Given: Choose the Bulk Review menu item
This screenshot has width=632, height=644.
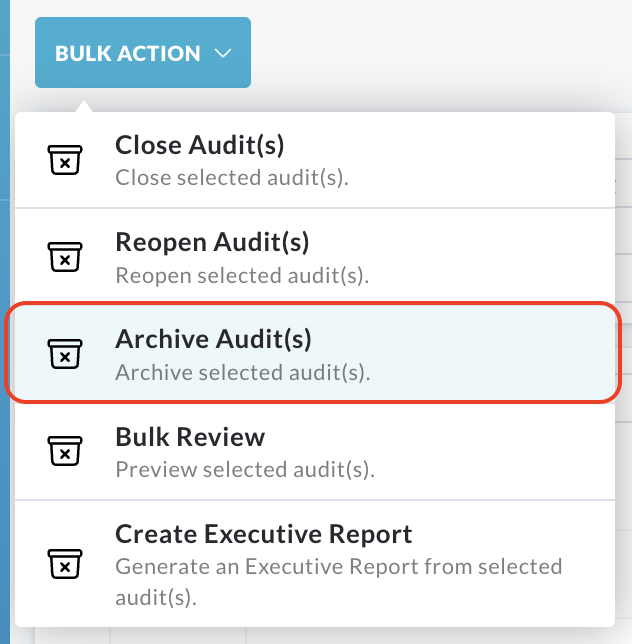Looking at the screenshot, I should [x=315, y=451].
